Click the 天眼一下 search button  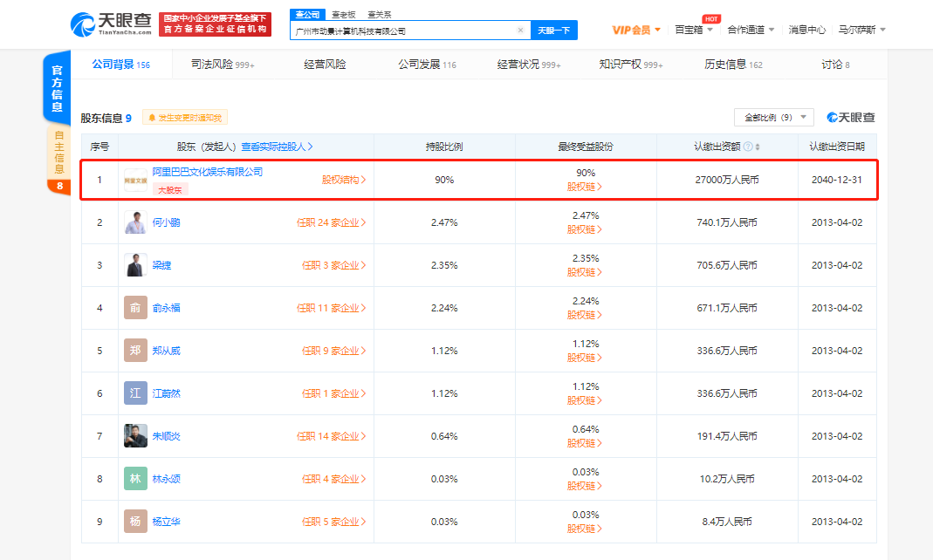(x=555, y=30)
